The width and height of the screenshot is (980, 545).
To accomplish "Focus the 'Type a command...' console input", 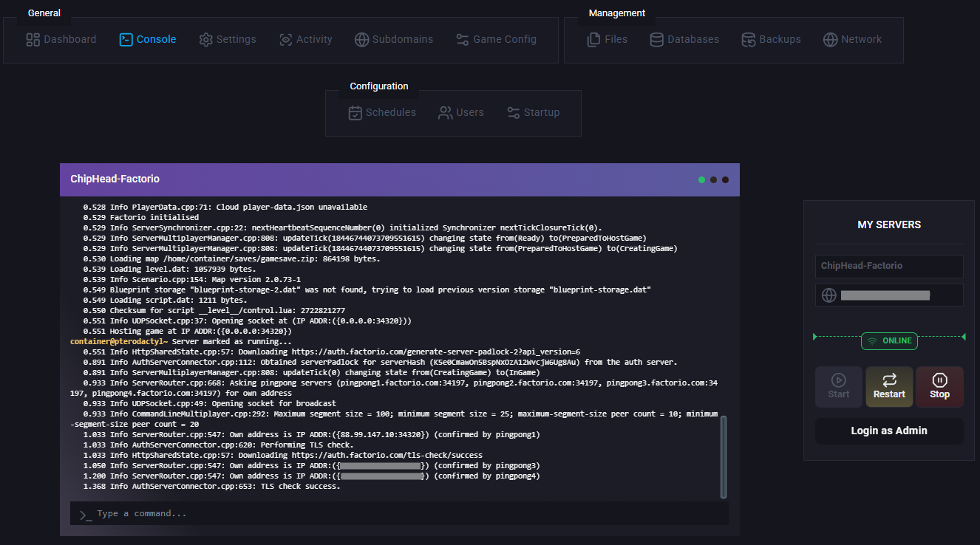I will click(399, 514).
